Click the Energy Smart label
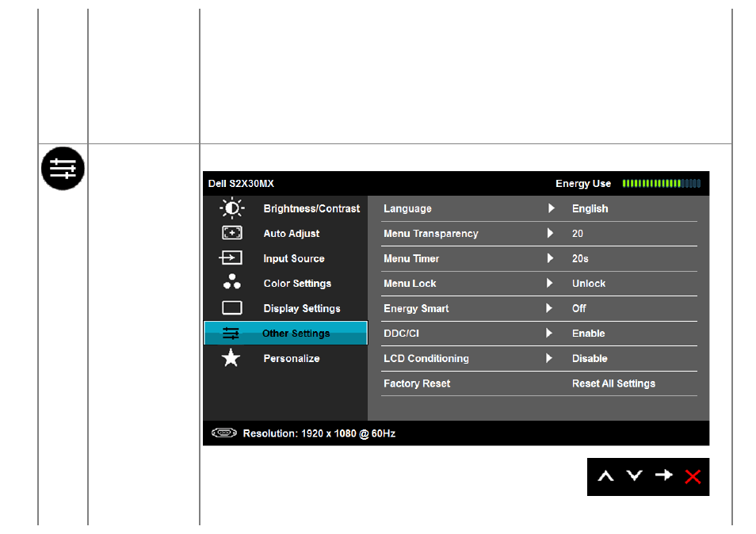 pos(416,308)
